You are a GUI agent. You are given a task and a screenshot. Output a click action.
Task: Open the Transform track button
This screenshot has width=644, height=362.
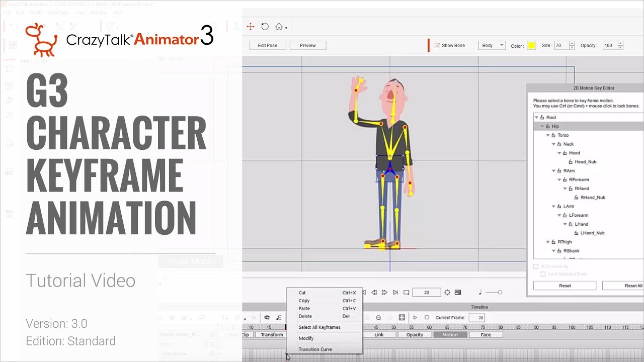[x=272, y=335]
